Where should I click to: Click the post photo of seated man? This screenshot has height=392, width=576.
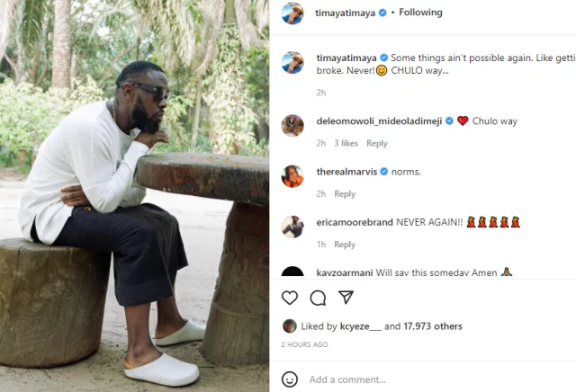pyautogui.click(x=135, y=196)
